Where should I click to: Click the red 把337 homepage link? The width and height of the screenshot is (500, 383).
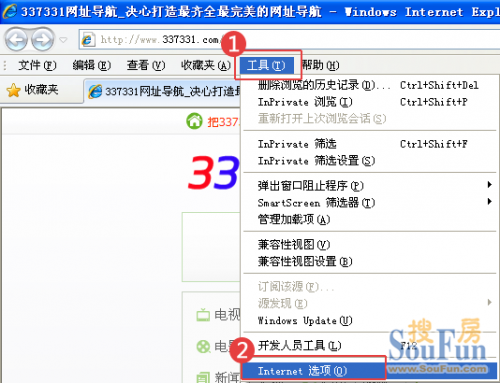(x=223, y=122)
